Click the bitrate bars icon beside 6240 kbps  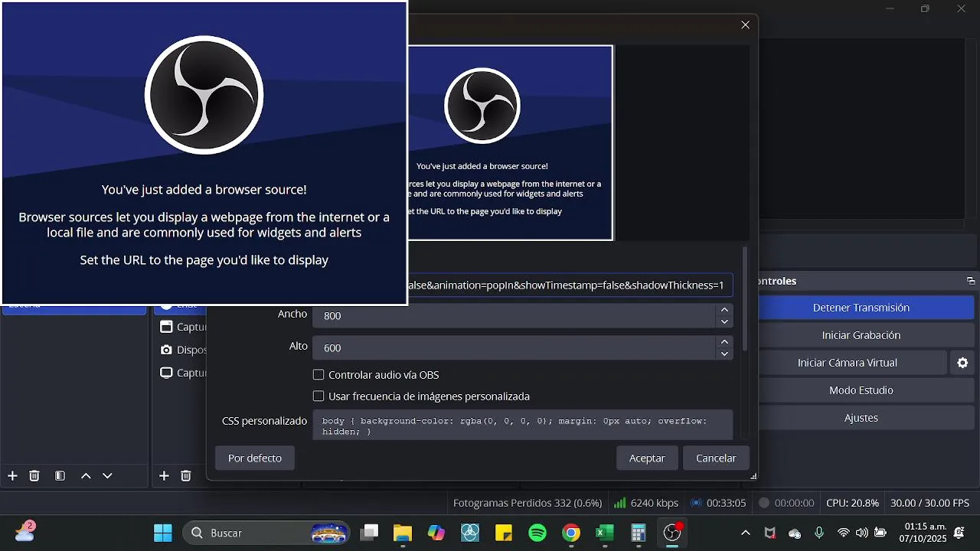pos(619,503)
